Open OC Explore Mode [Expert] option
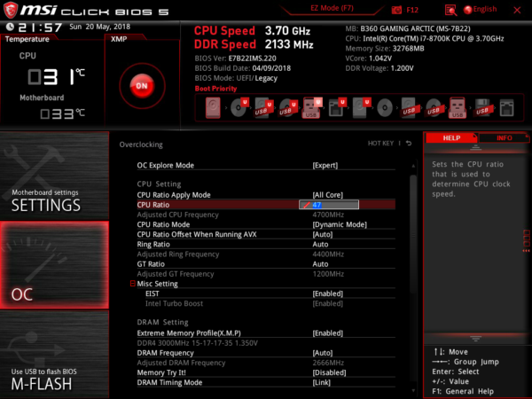This screenshot has height=399, width=532. (266, 165)
